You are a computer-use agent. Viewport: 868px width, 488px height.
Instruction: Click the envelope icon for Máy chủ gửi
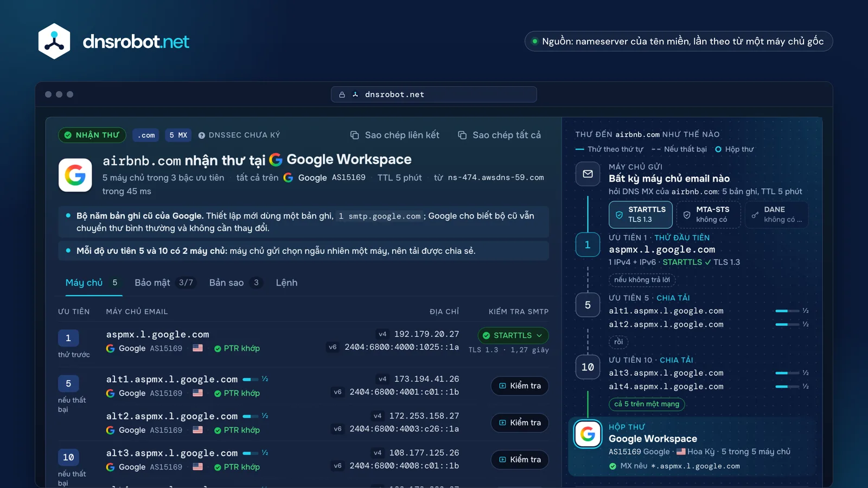click(588, 174)
